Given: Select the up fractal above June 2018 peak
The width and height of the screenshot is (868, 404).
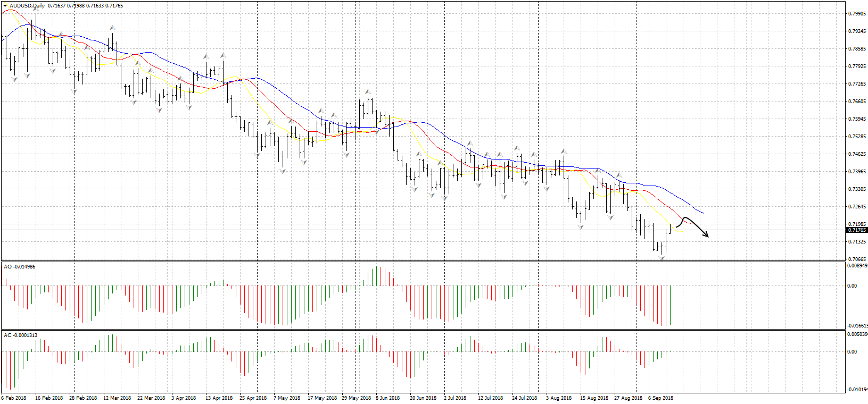Looking at the screenshot, I should click(368, 92).
